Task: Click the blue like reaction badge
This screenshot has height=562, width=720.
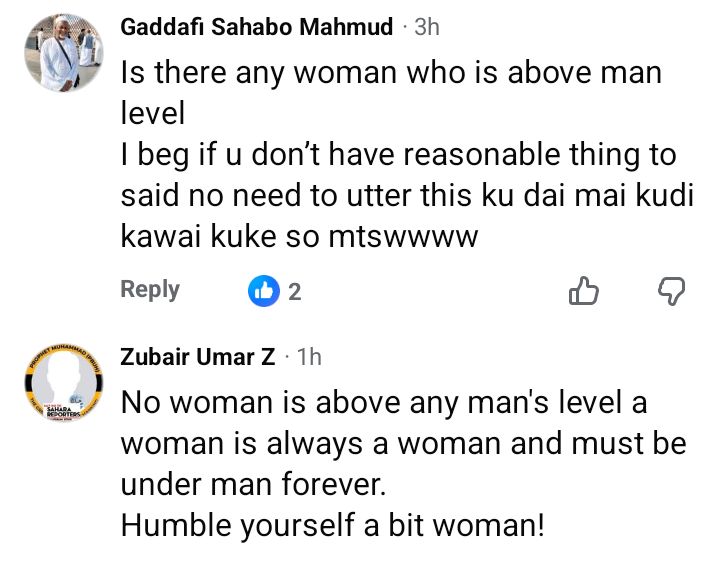Action: (264, 291)
